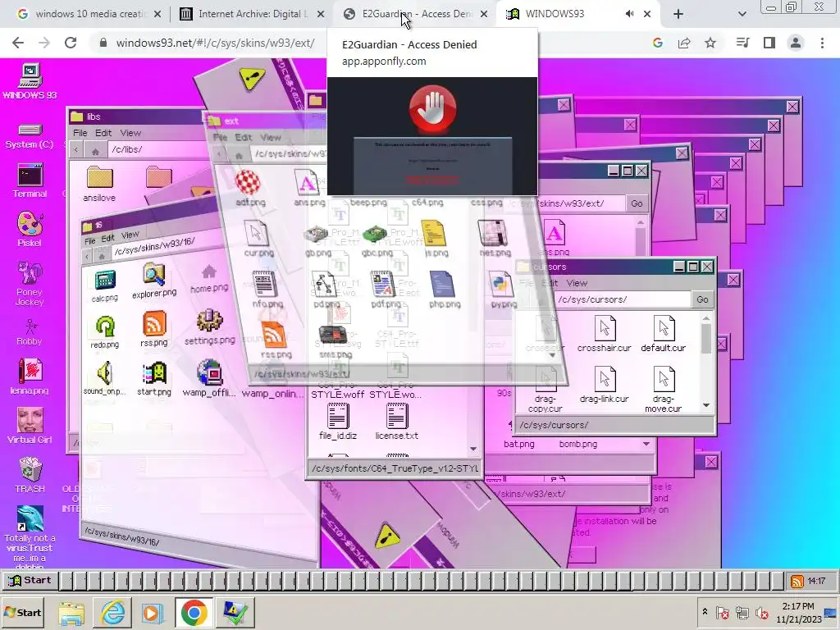Bookmark this page with star icon

710,43
